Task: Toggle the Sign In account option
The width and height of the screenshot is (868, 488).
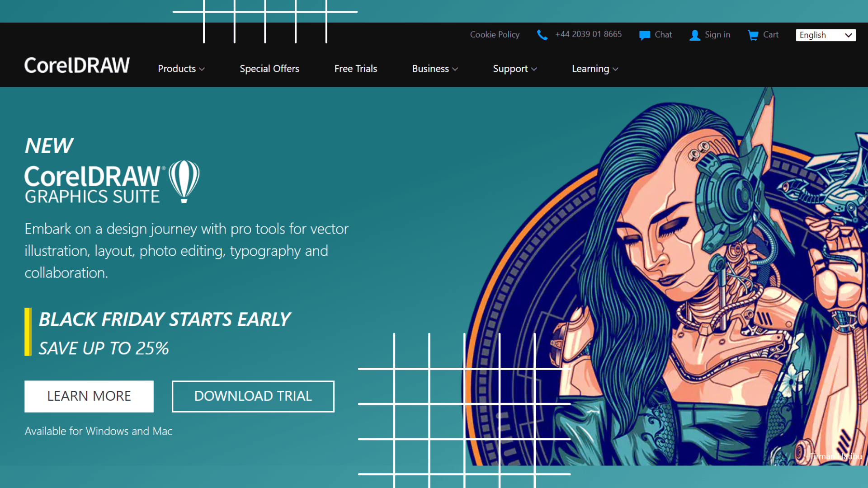Action: [710, 34]
